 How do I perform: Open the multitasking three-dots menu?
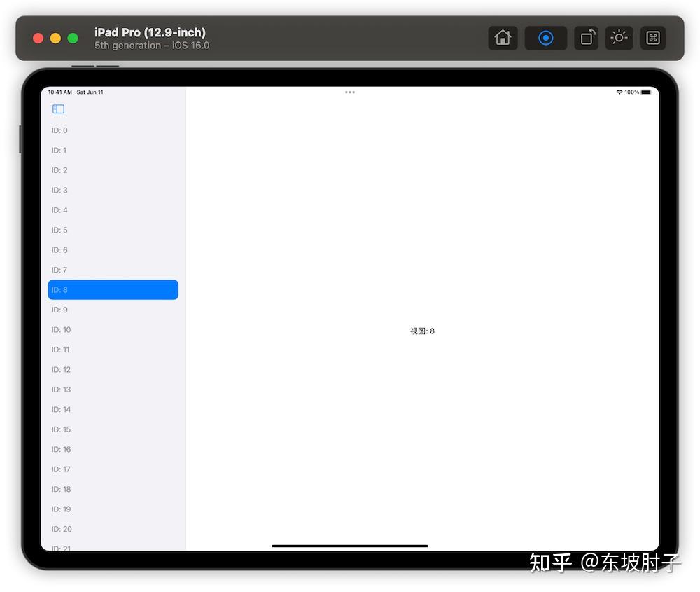click(x=350, y=92)
